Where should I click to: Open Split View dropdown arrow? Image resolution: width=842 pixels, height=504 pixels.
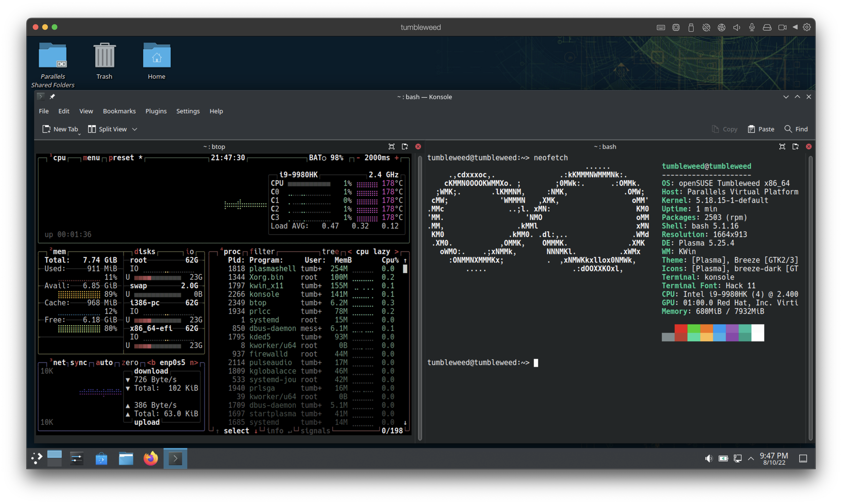pos(134,129)
